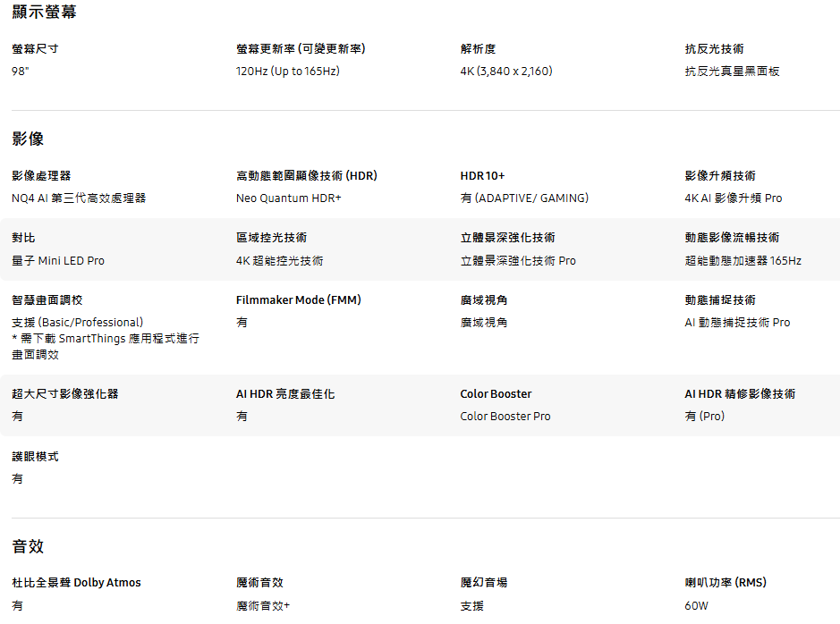Click the 影像 section heading

tap(28, 139)
